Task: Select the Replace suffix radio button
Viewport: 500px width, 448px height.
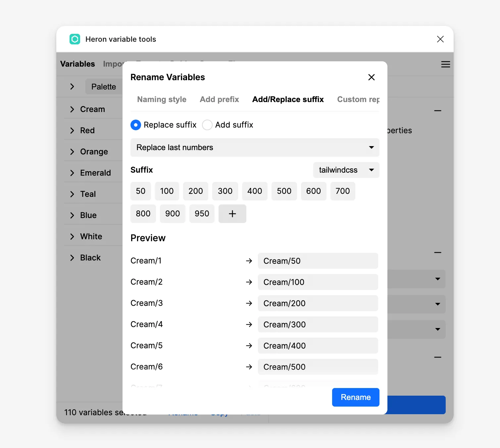Action: 136,125
